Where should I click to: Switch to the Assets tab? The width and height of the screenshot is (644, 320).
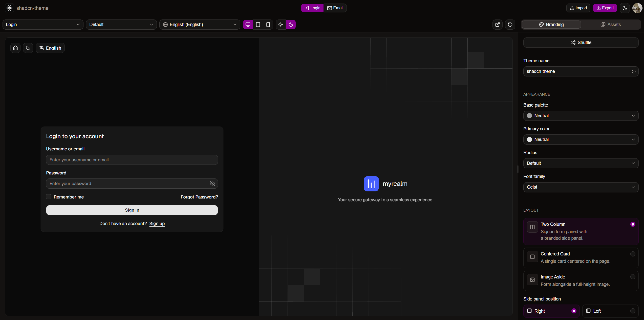(611, 25)
